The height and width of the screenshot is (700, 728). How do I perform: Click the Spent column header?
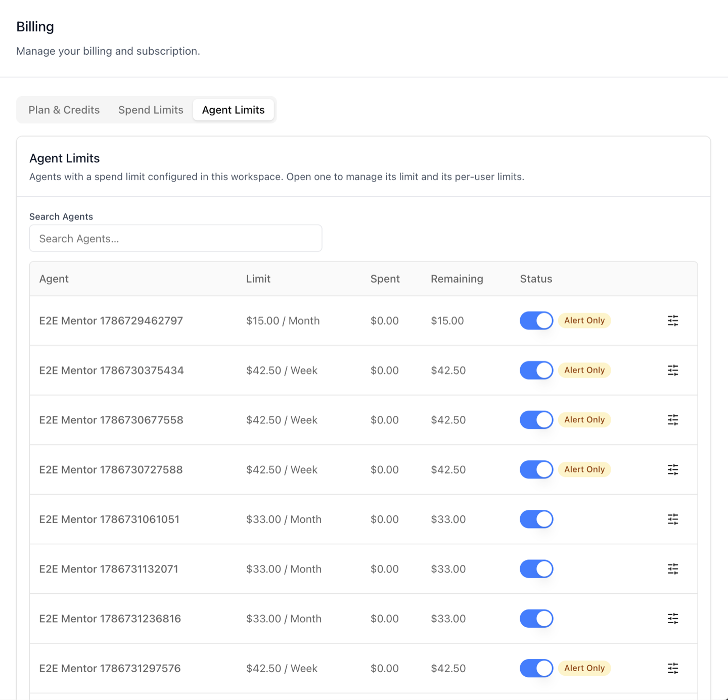point(385,279)
